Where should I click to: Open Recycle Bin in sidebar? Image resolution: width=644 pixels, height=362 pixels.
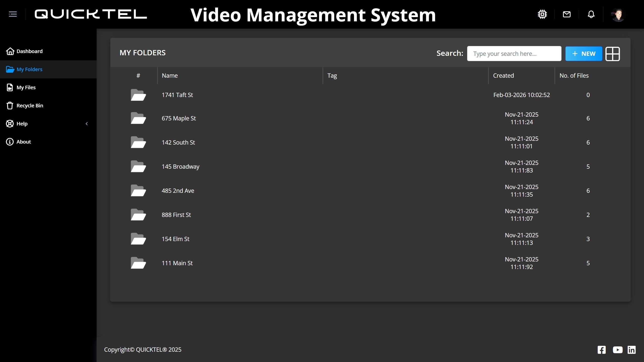tap(30, 106)
